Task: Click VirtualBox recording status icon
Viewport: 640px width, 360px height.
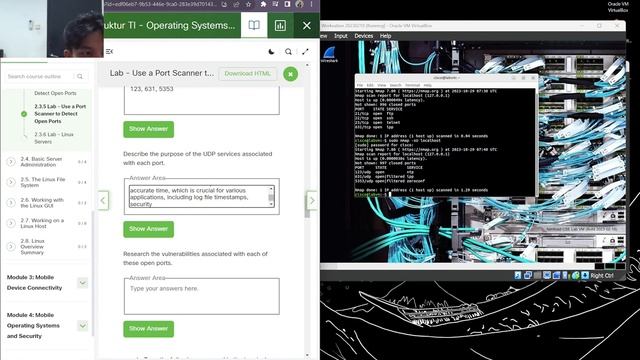Action: click(x=566, y=276)
